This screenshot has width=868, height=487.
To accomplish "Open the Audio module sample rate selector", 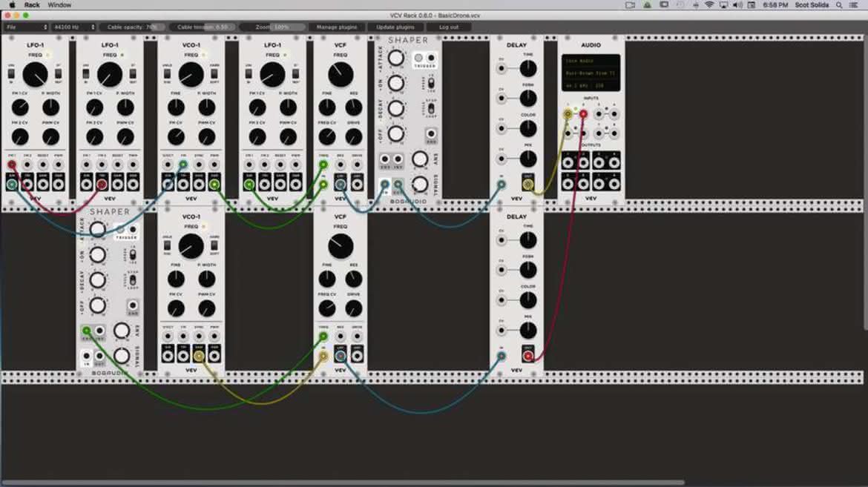I will 576,86.
